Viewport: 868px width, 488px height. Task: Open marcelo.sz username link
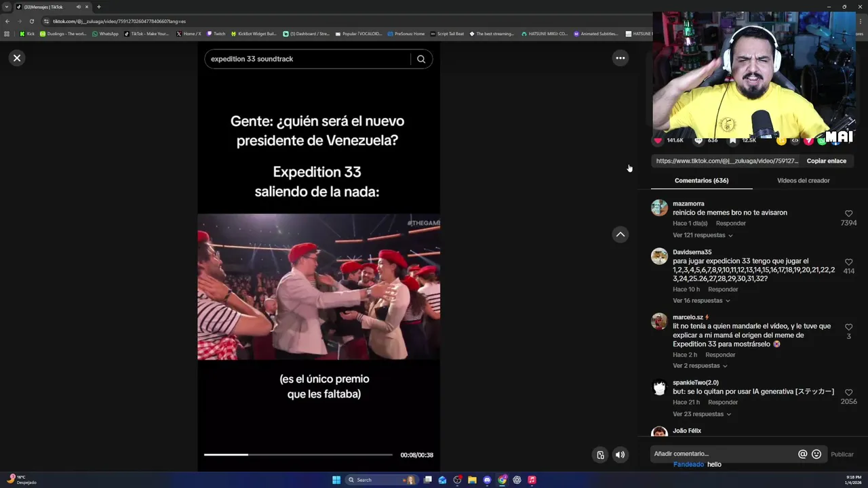pos(688,317)
